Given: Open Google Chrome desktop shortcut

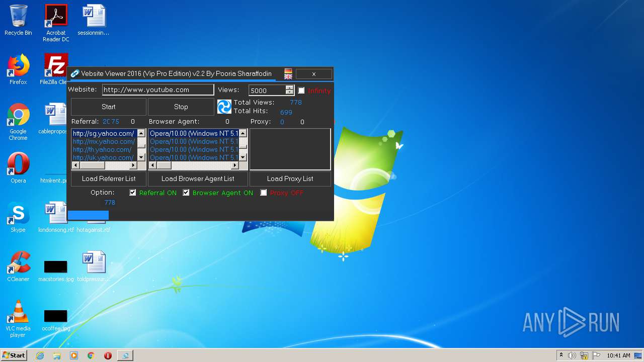Looking at the screenshot, I should coord(18,122).
